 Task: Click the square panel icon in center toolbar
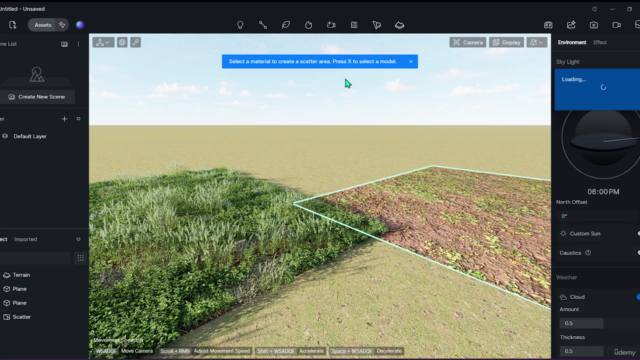354,25
